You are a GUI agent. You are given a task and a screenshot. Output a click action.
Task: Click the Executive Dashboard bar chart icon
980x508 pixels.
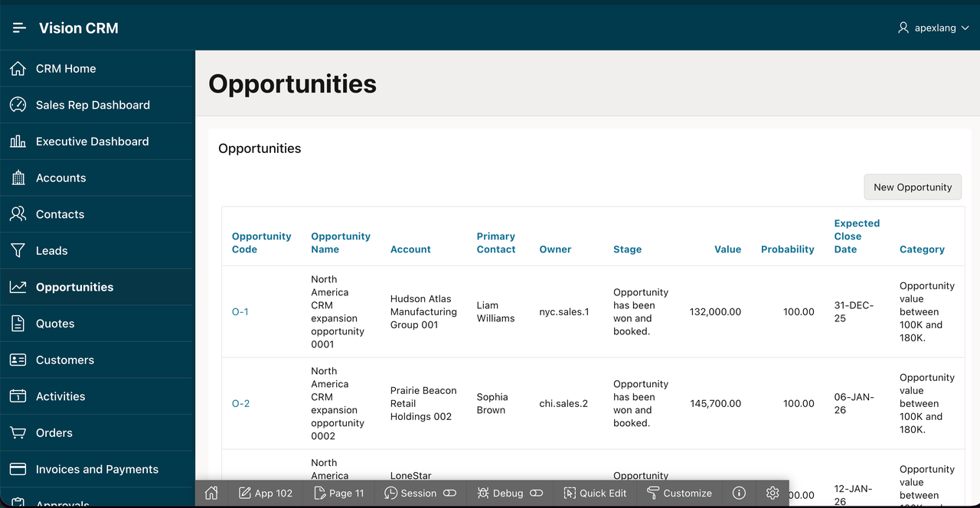18,142
